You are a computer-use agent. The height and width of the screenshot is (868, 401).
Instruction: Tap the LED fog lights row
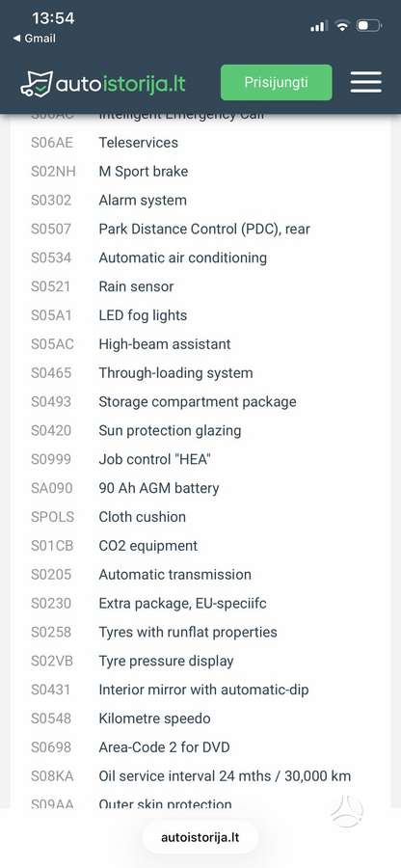coord(200,315)
